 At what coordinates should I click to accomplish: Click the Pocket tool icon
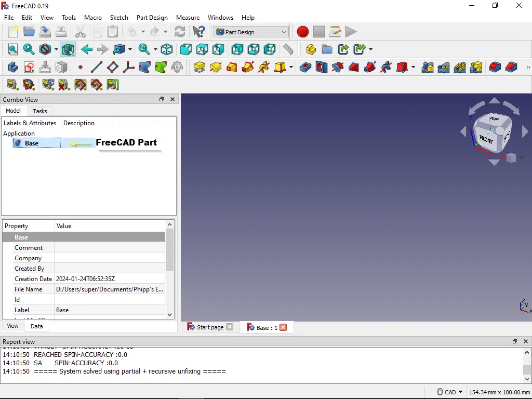[x=305, y=67]
